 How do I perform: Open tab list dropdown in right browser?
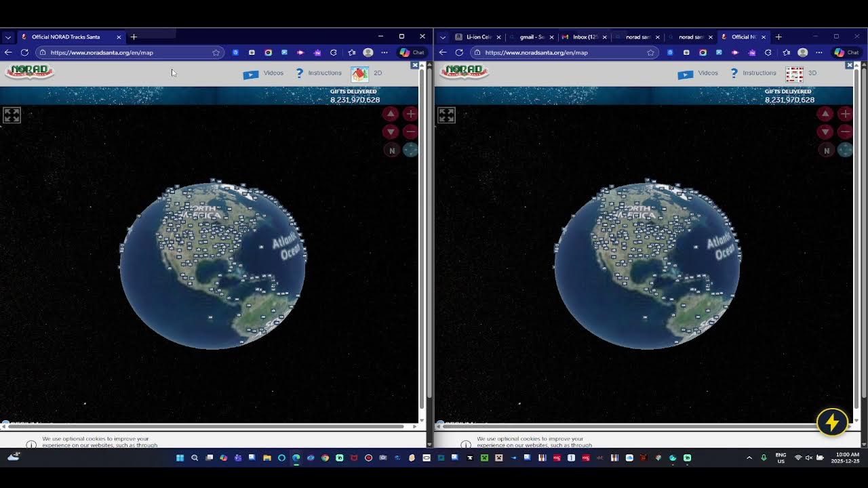pos(443,37)
